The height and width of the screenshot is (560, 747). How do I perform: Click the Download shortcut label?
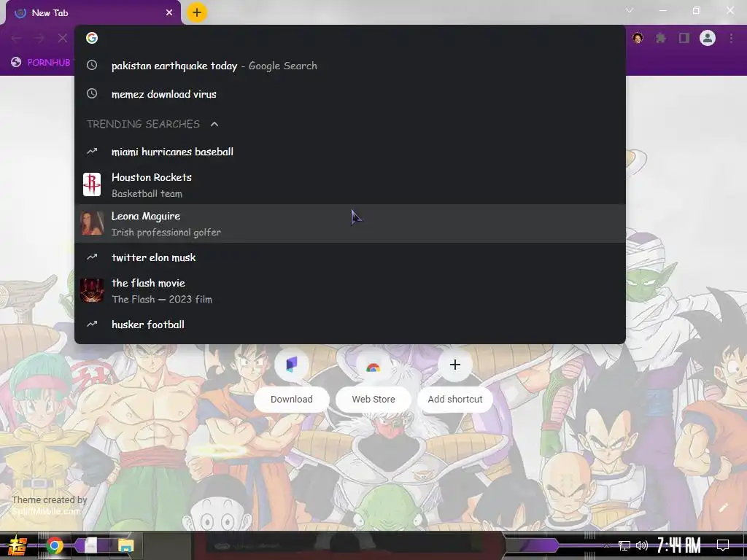[x=292, y=399]
